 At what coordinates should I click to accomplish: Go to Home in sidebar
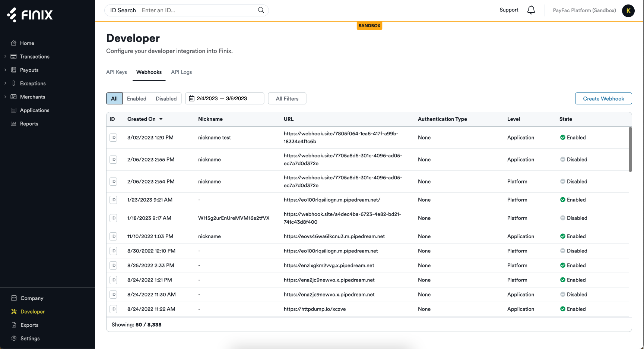pyautogui.click(x=27, y=43)
